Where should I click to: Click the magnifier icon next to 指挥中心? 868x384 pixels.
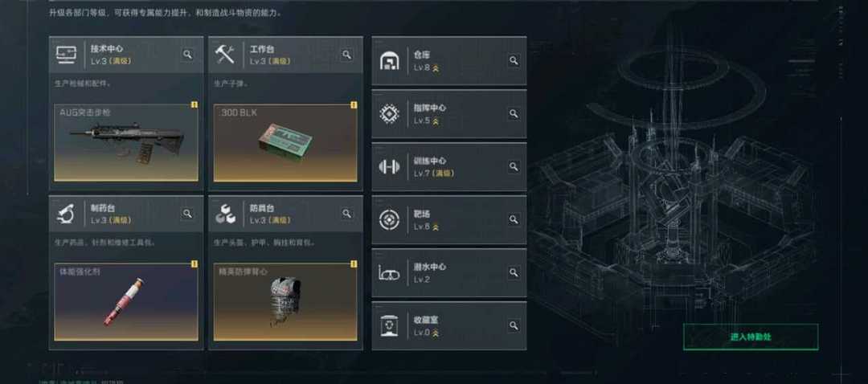(x=514, y=113)
